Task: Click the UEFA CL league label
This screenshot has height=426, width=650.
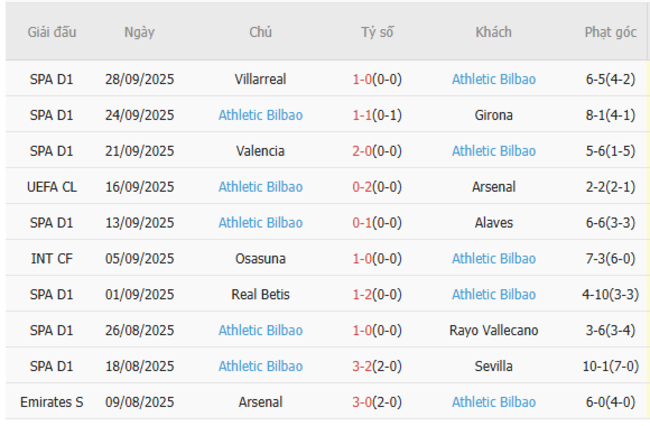Action: coord(52,187)
